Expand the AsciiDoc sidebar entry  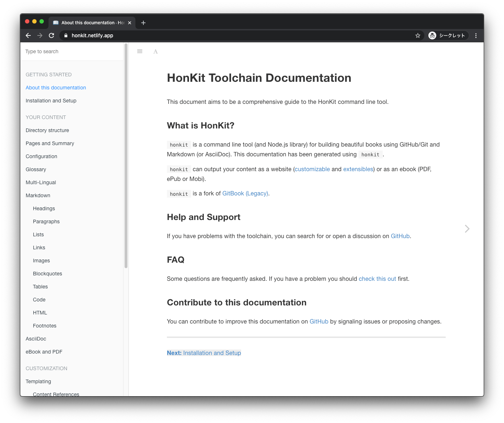click(35, 339)
